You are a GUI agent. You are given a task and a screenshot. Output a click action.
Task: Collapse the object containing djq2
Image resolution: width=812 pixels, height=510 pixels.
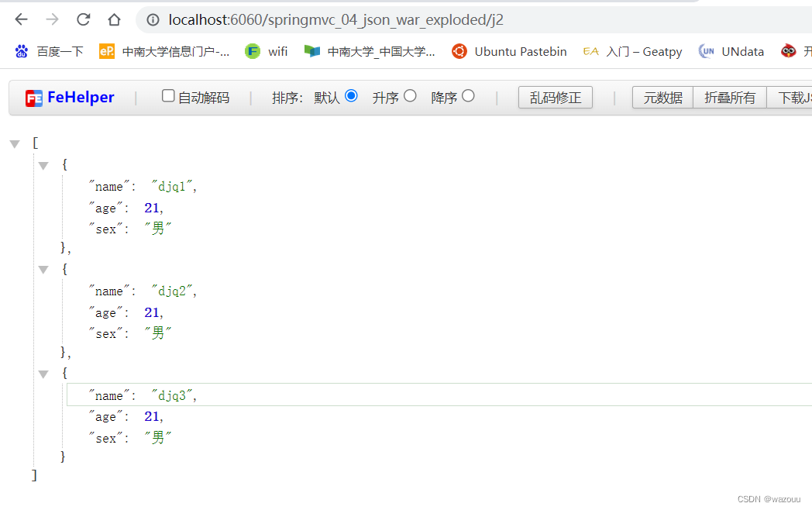click(43, 270)
